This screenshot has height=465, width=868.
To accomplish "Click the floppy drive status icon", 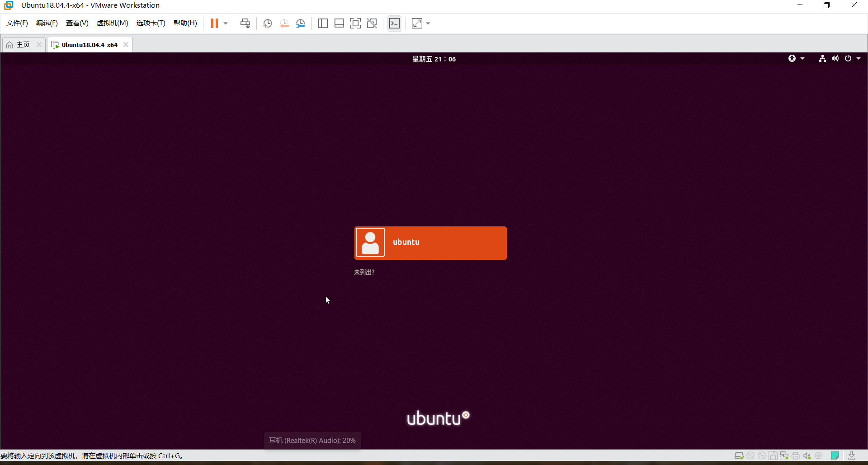I will click(x=773, y=456).
